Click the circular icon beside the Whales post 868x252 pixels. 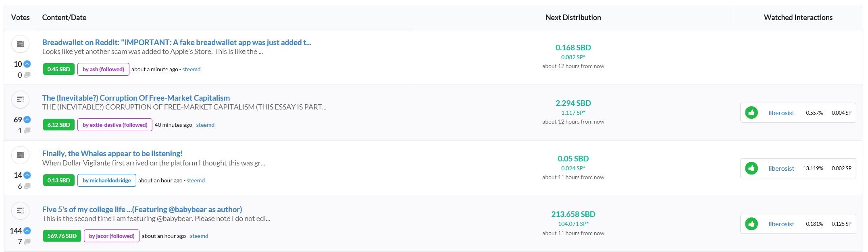click(20, 155)
